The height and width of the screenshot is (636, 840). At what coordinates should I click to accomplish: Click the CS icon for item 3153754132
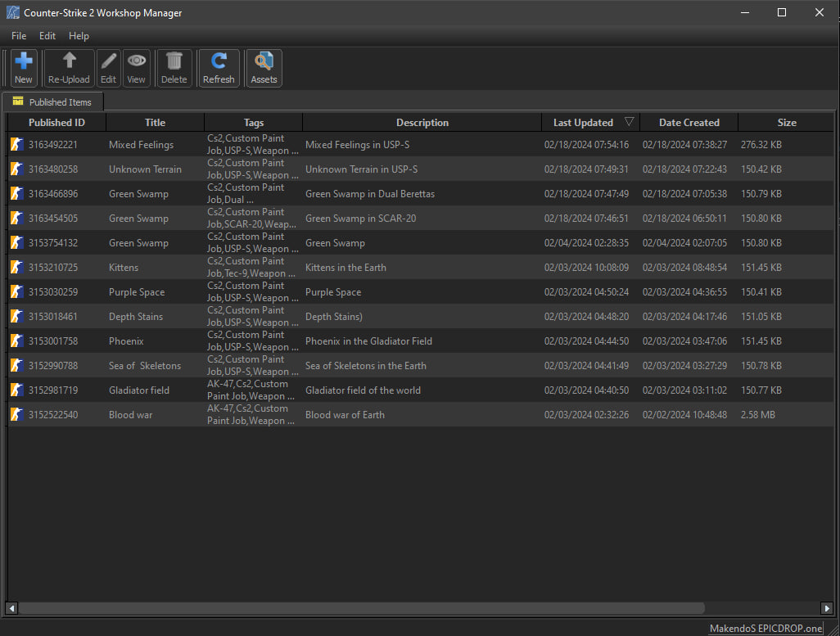click(x=17, y=243)
